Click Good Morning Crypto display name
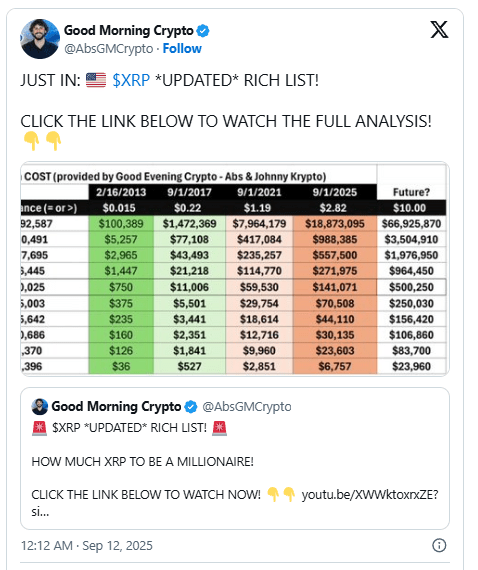The image size is (478, 570). pos(129,31)
